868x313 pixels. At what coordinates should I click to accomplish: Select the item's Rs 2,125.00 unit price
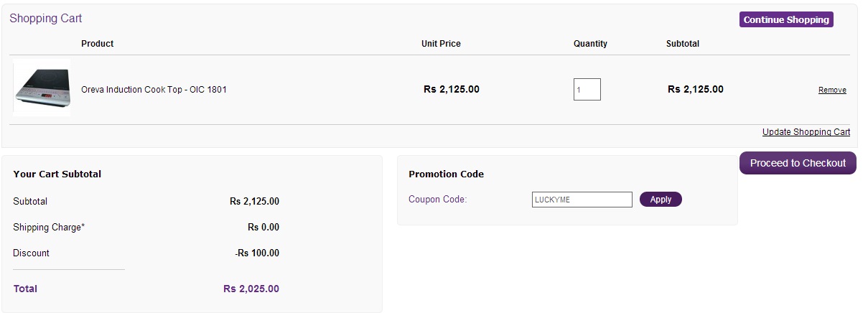tap(452, 90)
